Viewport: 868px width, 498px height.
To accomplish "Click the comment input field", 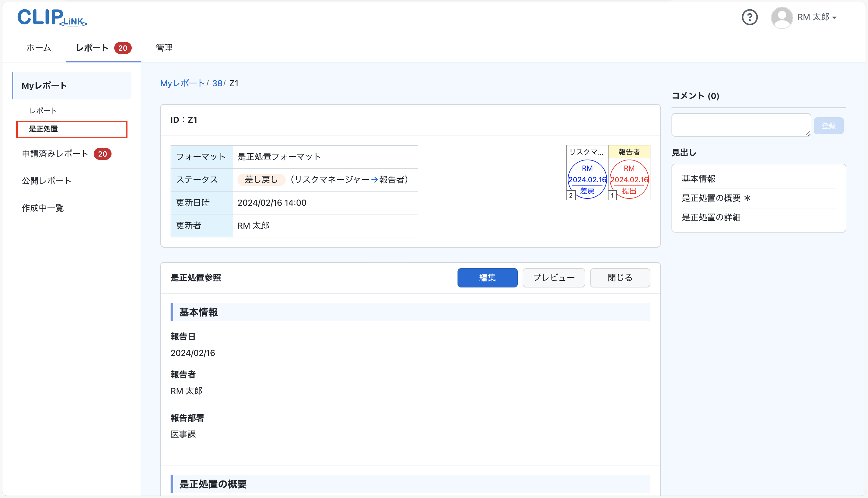I will pyautogui.click(x=741, y=125).
